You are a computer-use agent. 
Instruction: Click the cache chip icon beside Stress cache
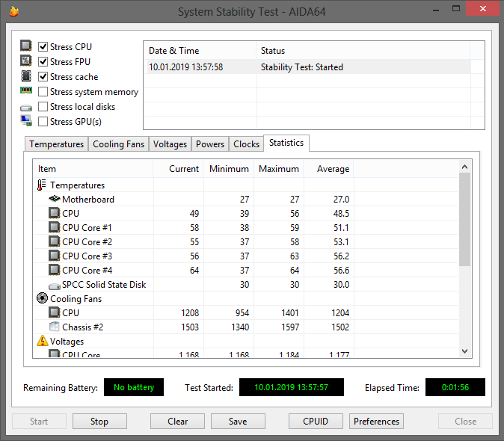(x=26, y=75)
